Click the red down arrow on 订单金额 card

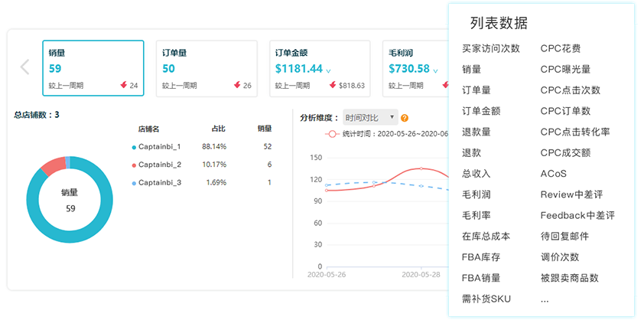pyautogui.click(x=333, y=85)
